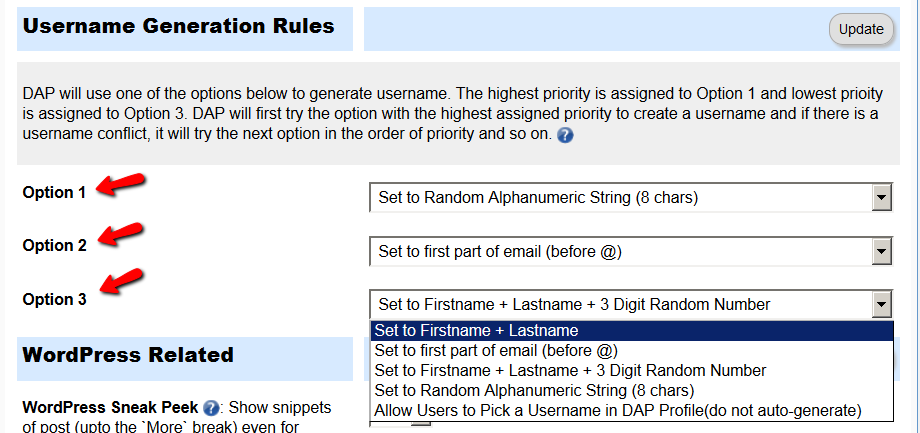Click Option 1's selected value field
This screenshot has height=433, width=920.
pyautogui.click(x=621, y=198)
